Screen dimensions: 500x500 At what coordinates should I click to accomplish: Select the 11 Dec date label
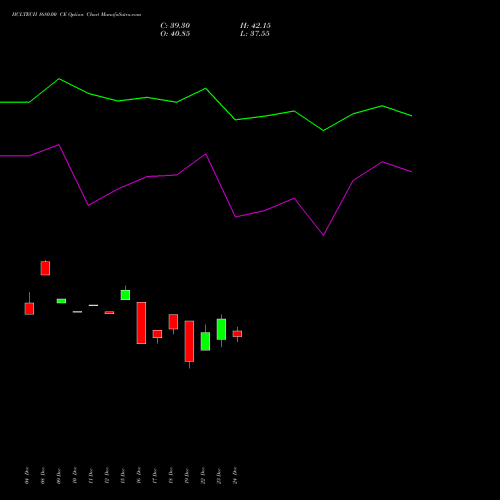(91, 475)
